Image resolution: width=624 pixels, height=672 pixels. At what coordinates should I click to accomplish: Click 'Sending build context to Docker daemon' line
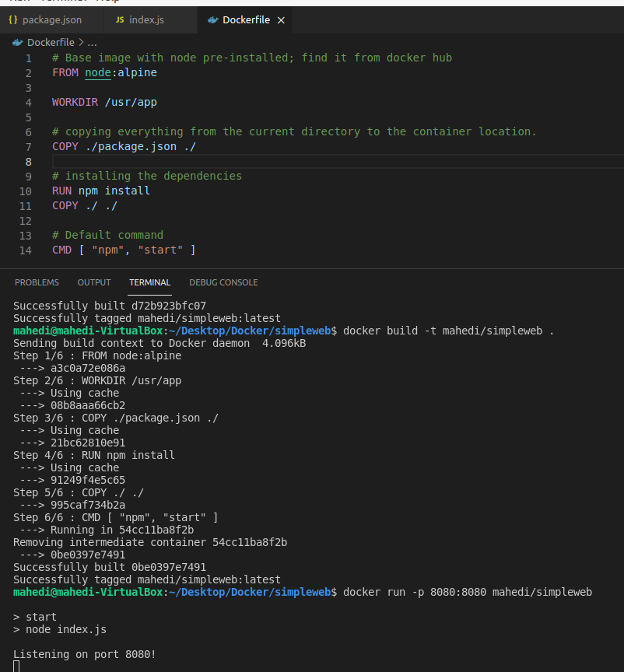click(x=159, y=343)
